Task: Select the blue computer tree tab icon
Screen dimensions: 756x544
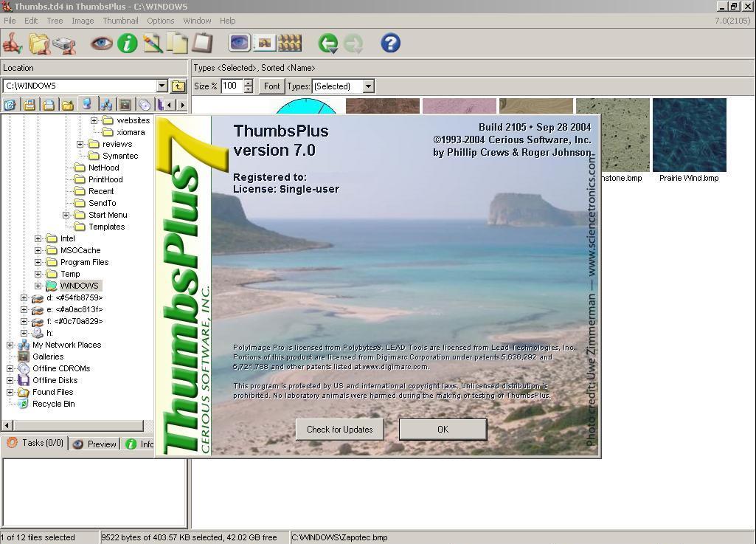Action: [x=87, y=104]
